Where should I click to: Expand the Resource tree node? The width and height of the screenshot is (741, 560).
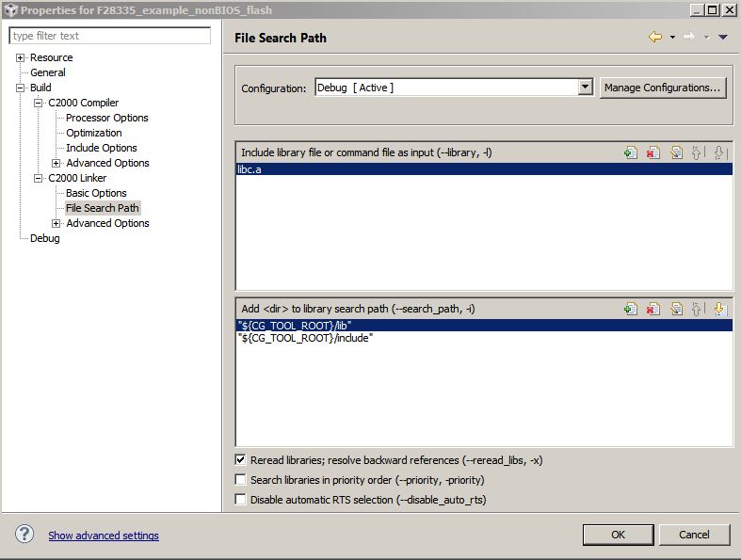coord(20,57)
